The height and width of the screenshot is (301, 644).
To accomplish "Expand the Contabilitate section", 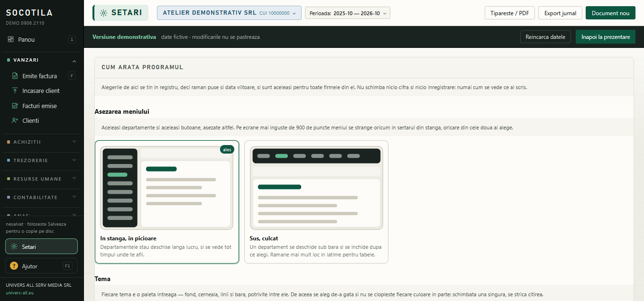I will click(42, 197).
